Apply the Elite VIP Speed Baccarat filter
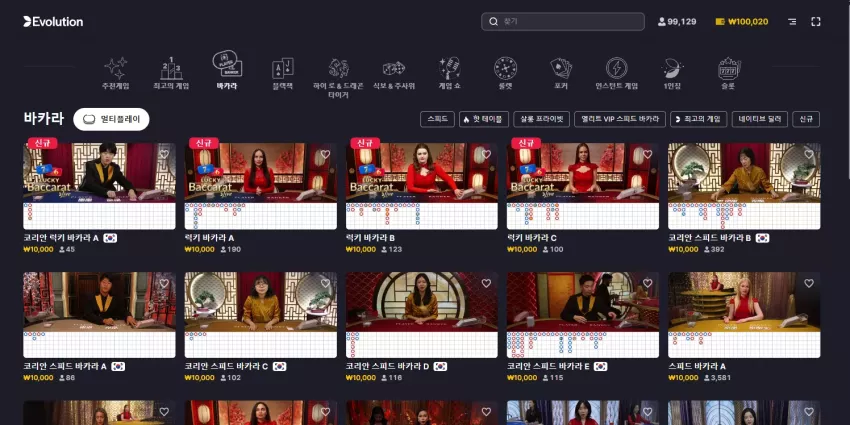Image resolution: width=850 pixels, height=425 pixels. [x=620, y=119]
